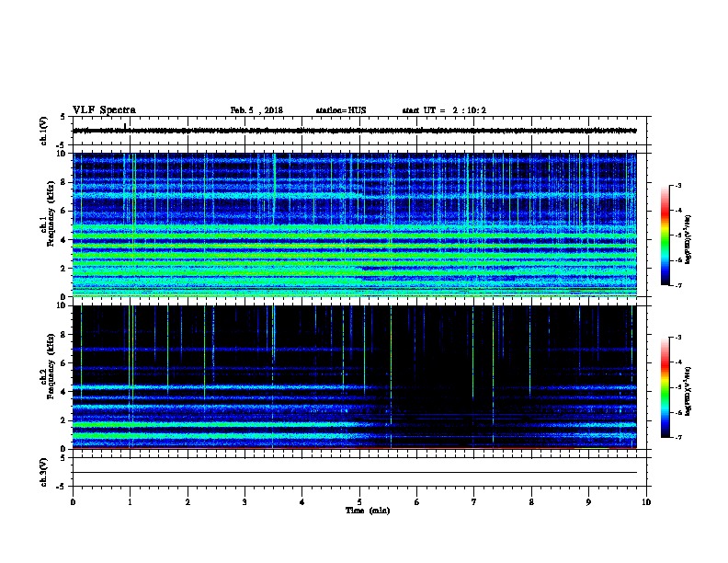728x563 pixels.
Task: Click the ch.2 spectrogram color scale bar
Action: pyautogui.click(x=665, y=387)
